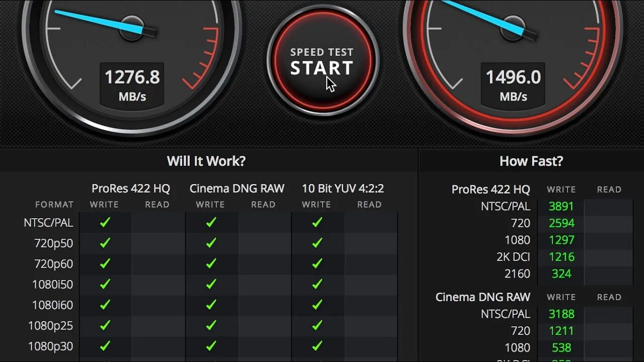Click the Cinema DNG RAW write checkmark for 1080p25
The height and width of the screenshot is (362, 644).
(x=211, y=325)
